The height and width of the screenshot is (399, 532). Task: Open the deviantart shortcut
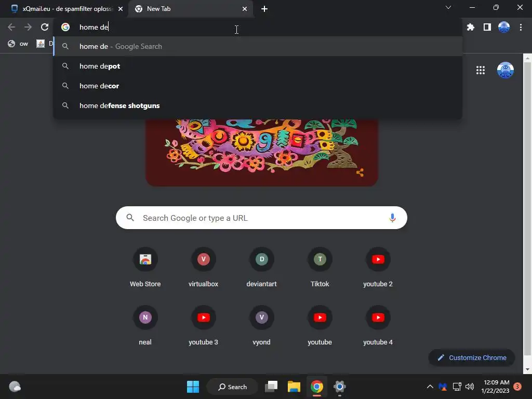click(x=262, y=268)
